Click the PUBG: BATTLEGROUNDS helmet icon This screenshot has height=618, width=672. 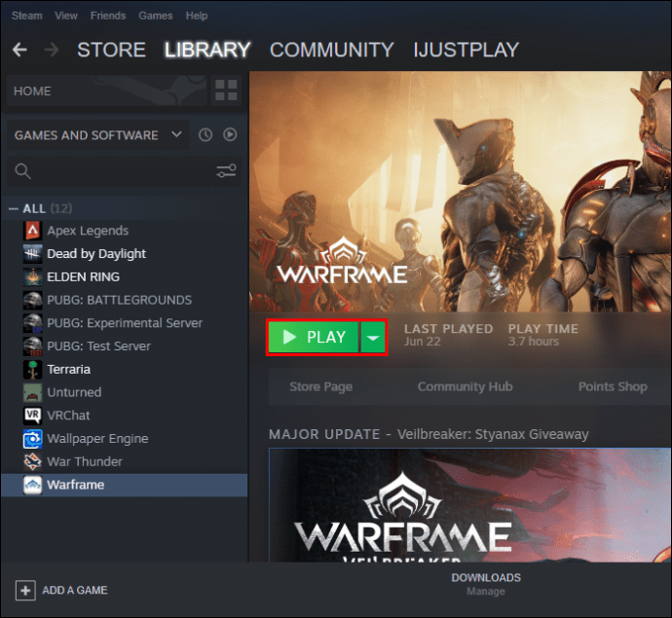coord(32,300)
